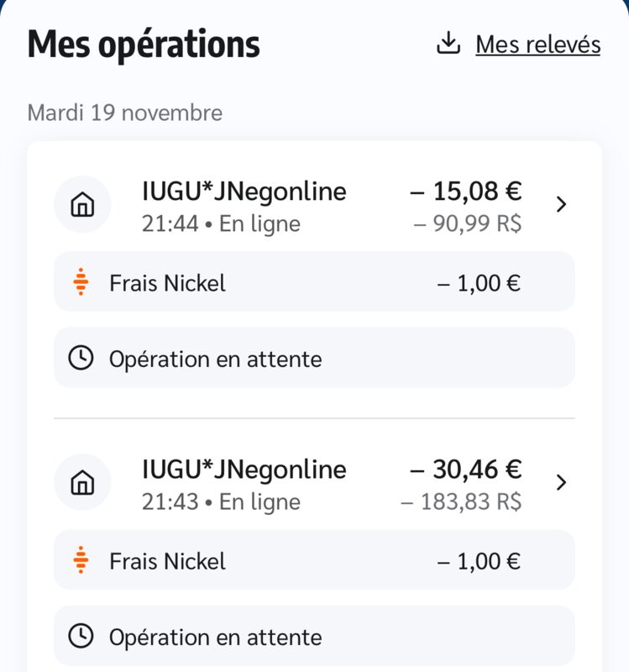Screen dimensions: 629x672
Task: Click the – 183,83 R$ amount
Action: tap(461, 501)
